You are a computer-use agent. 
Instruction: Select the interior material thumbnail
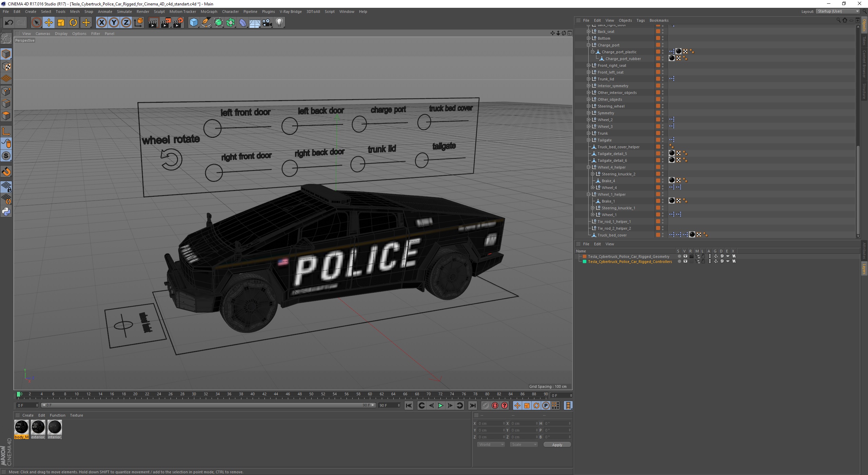(x=55, y=429)
